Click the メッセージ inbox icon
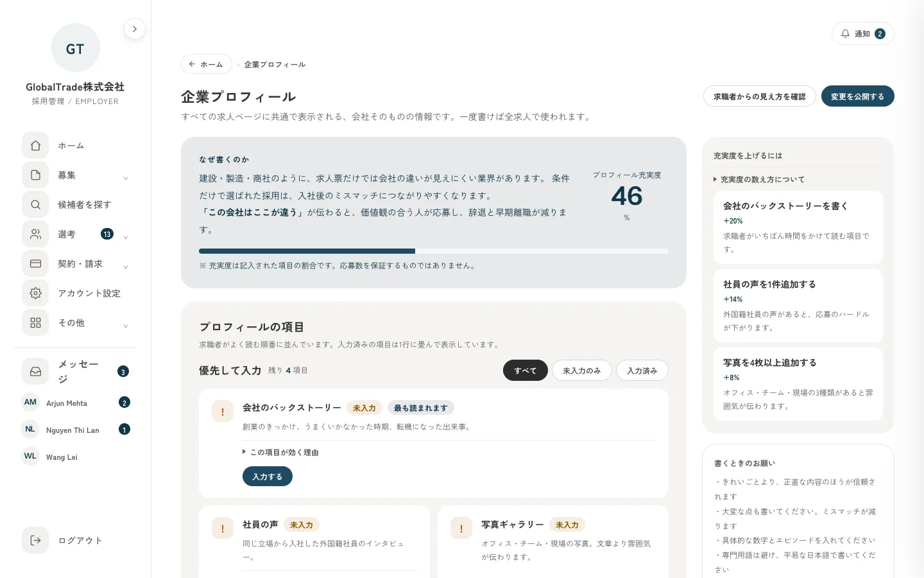924x578 pixels. click(35, 371)
